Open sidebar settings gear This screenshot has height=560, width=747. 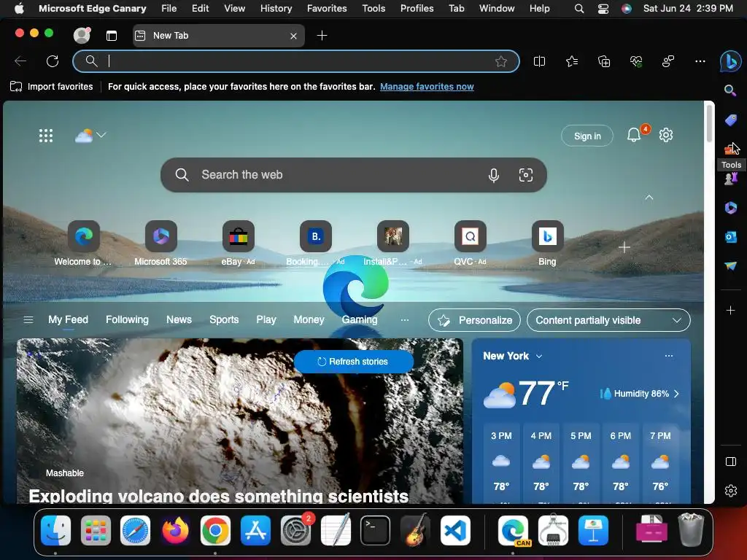(x=730, y=491)
